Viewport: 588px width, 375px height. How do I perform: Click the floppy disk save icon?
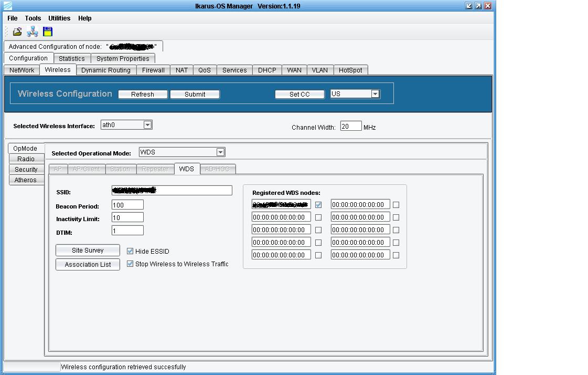click(48, 32)
